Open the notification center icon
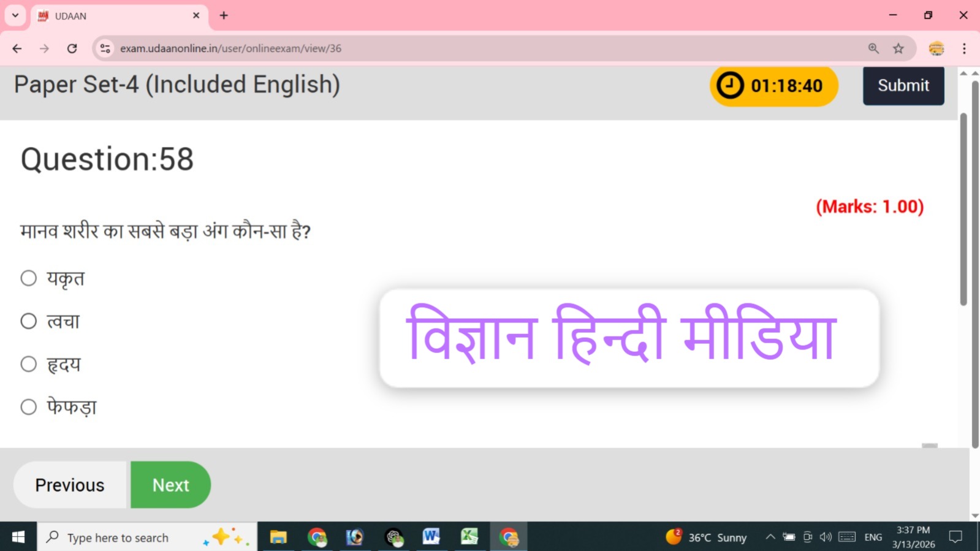 (x=955, y=537)
